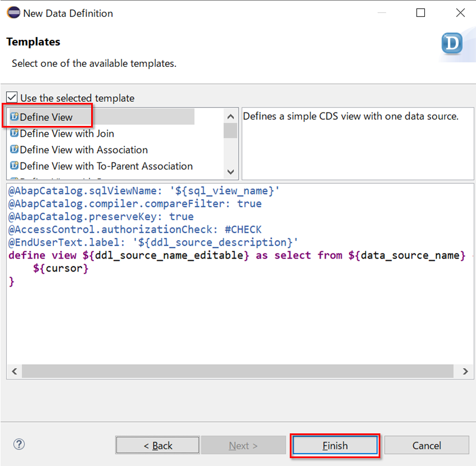Click the Back button
476x466 pixels.
pyautogui.click(x=157, y=445)
